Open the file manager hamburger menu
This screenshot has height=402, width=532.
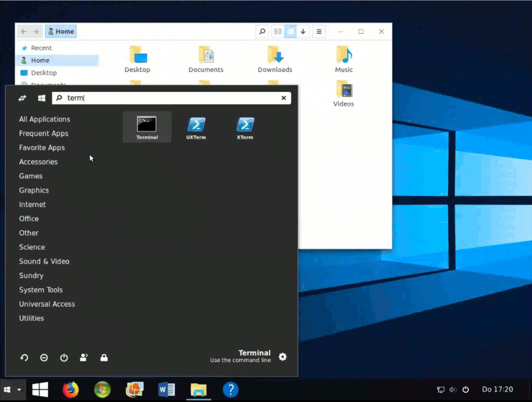319,32
